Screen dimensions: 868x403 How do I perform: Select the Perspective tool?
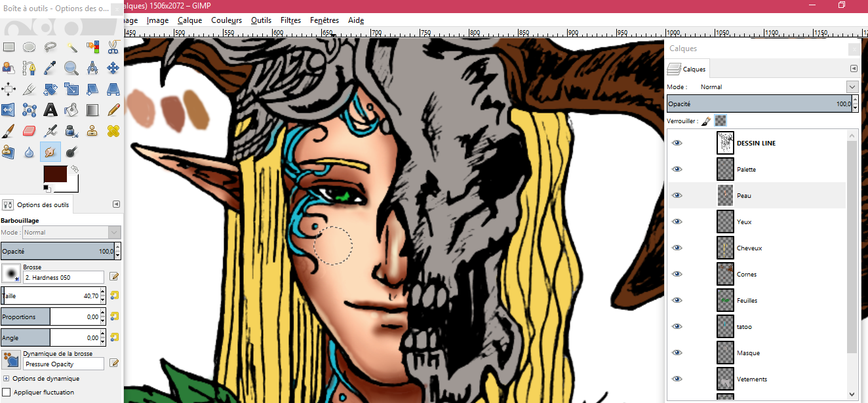tap(113, 89)
